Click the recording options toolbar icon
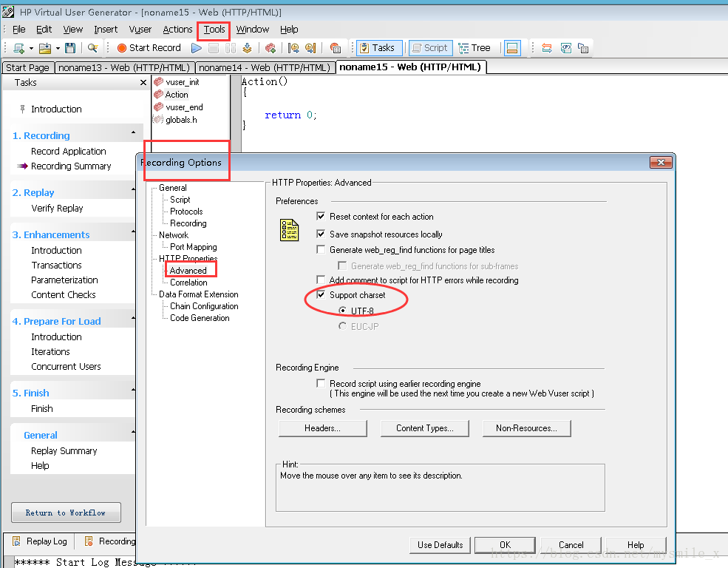 (x=336, y=48)
